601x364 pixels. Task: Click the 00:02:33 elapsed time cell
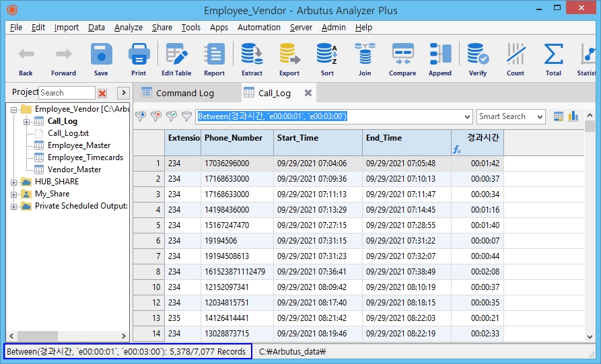coord(478,333)
